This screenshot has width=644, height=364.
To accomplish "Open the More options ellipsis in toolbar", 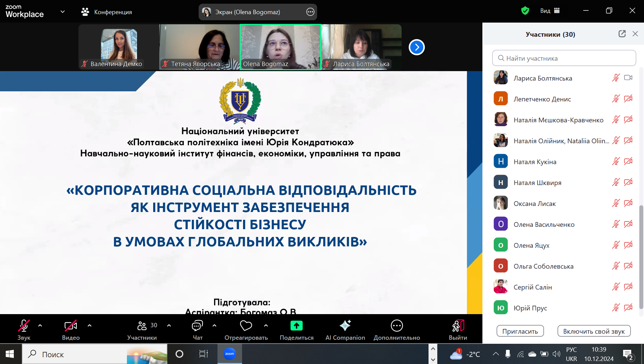I will (397, 326).
